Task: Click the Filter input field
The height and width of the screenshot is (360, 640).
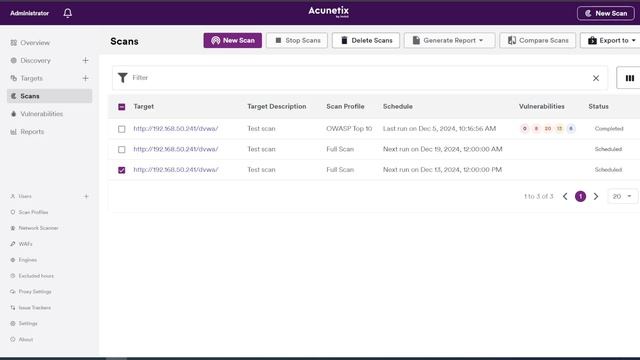Action: pyautogui.click(x=359, y=78)
